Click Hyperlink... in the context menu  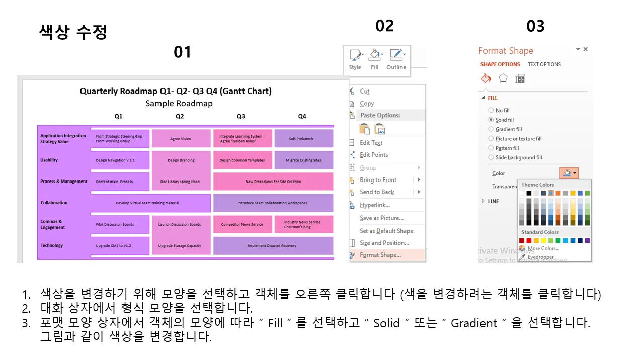[x=375, y=205]
